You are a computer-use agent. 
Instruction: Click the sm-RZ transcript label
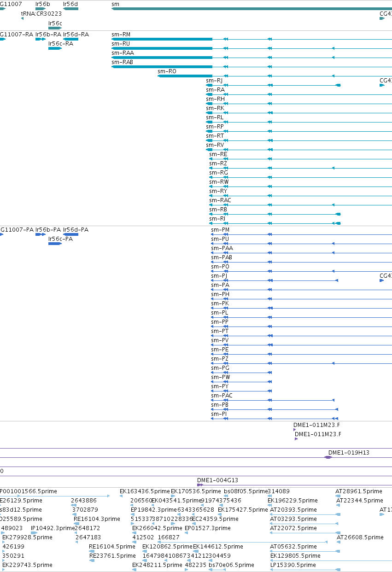(x=218, y=163)
